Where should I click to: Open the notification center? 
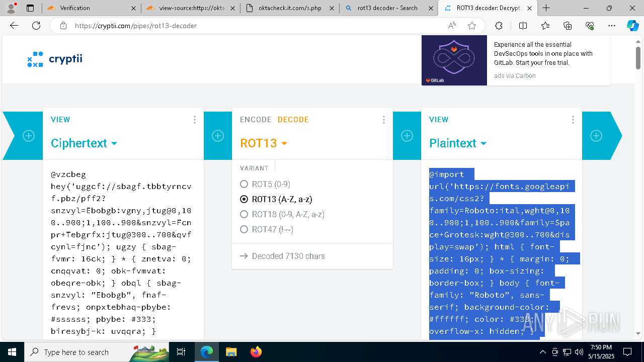[627, 352]
